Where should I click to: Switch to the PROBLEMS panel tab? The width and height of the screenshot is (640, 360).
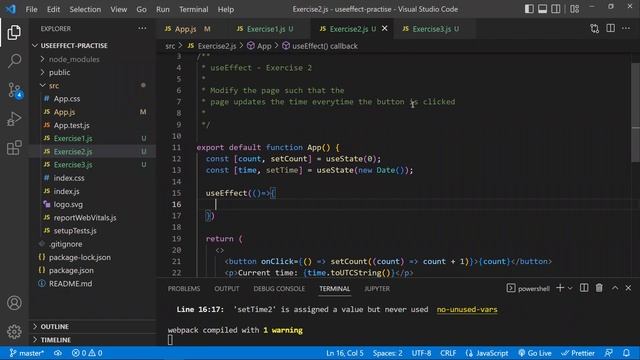(184, 289)
